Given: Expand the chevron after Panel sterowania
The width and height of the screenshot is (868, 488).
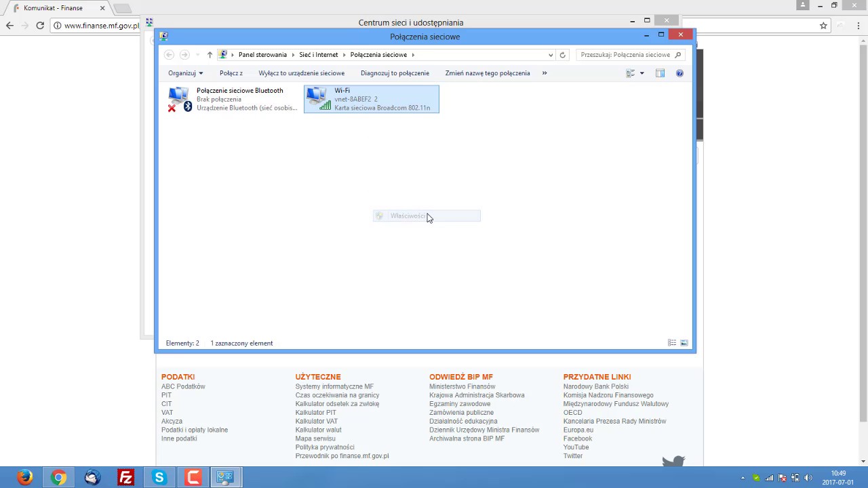Looking at the screenshot, I should tap(293, 55).
